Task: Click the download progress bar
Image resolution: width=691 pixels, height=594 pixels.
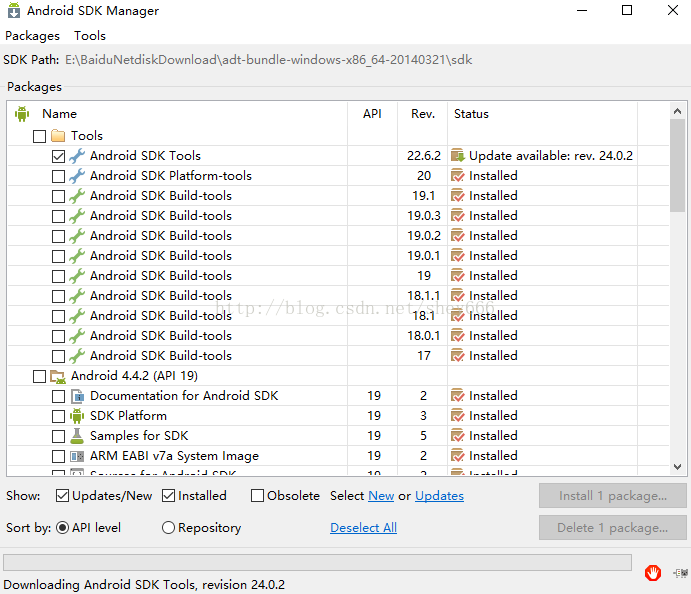Action: 317,562
